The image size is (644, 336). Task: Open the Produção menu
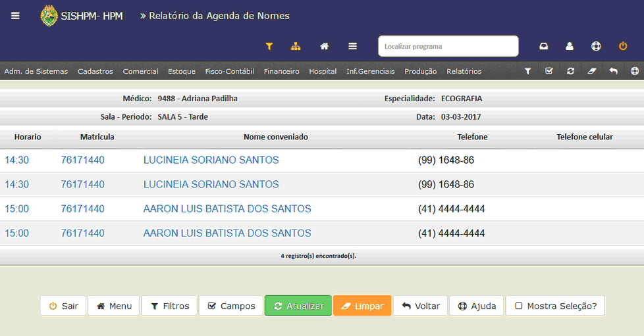[x=421, y=72]
